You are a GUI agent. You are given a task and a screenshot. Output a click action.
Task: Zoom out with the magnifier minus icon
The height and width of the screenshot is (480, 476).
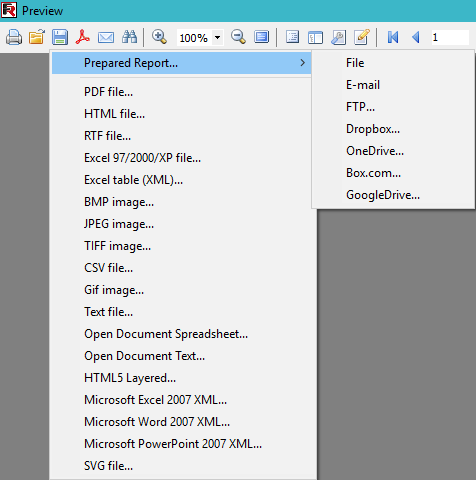(238, 37)
